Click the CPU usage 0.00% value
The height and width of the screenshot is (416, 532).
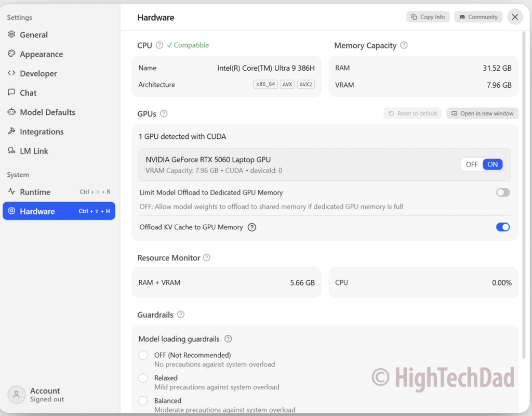click(502, 282)
